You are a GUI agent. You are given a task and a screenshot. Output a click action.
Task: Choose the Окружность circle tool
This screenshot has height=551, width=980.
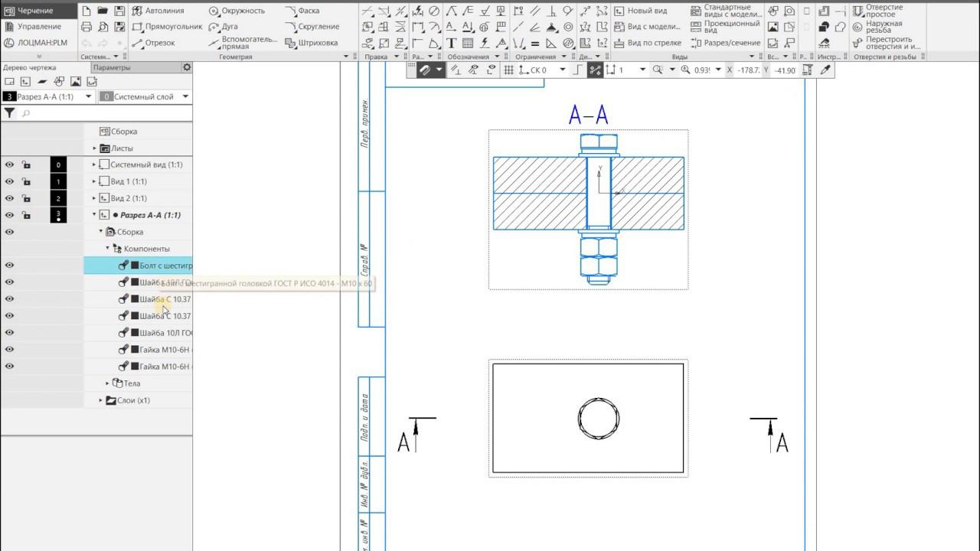click(236, 11)
